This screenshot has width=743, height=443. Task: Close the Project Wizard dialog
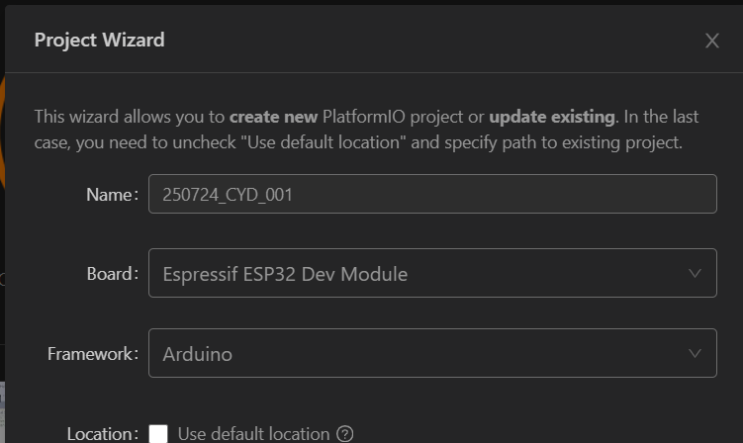(x=712, y=41)
